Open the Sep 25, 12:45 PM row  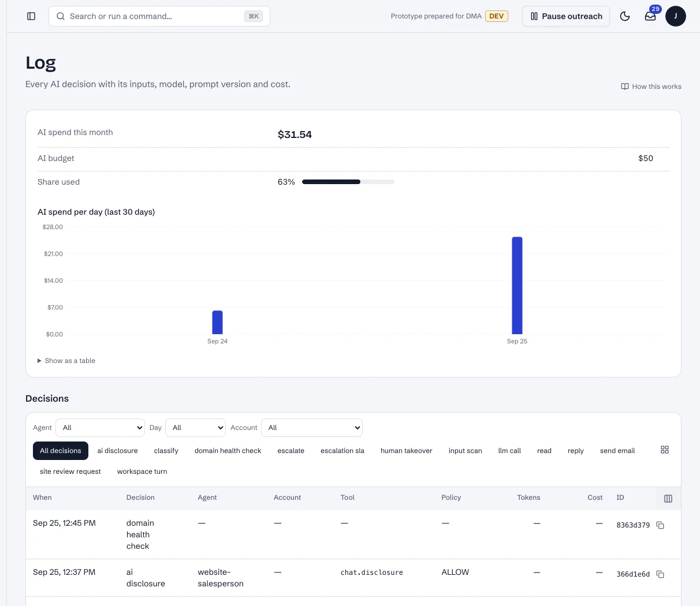pyautogui.click(x=353, y=534)
